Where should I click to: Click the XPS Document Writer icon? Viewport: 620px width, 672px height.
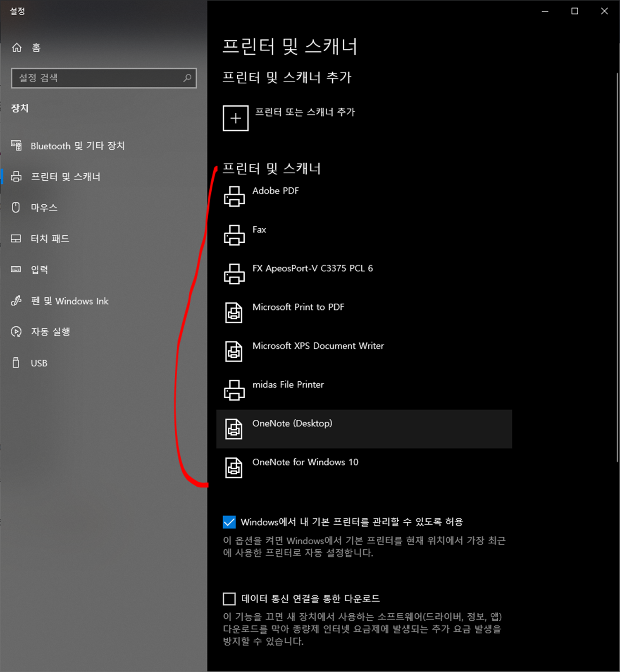(x=234, y=351)
